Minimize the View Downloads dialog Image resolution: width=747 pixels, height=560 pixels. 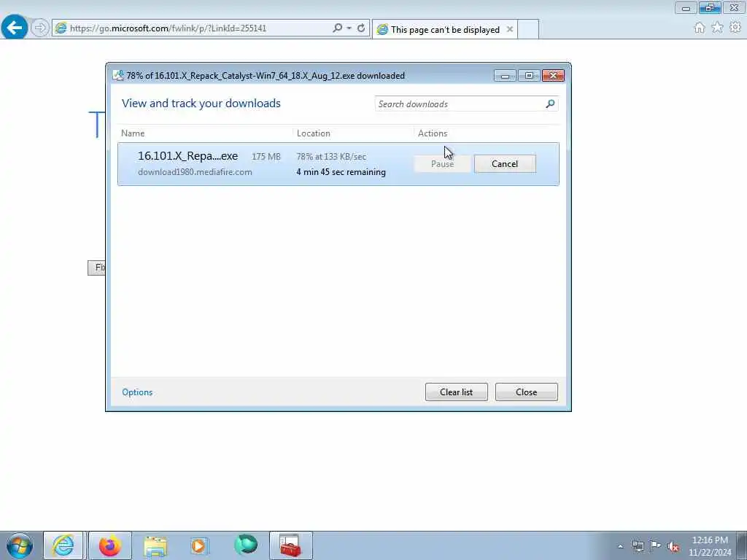point(505,76)
